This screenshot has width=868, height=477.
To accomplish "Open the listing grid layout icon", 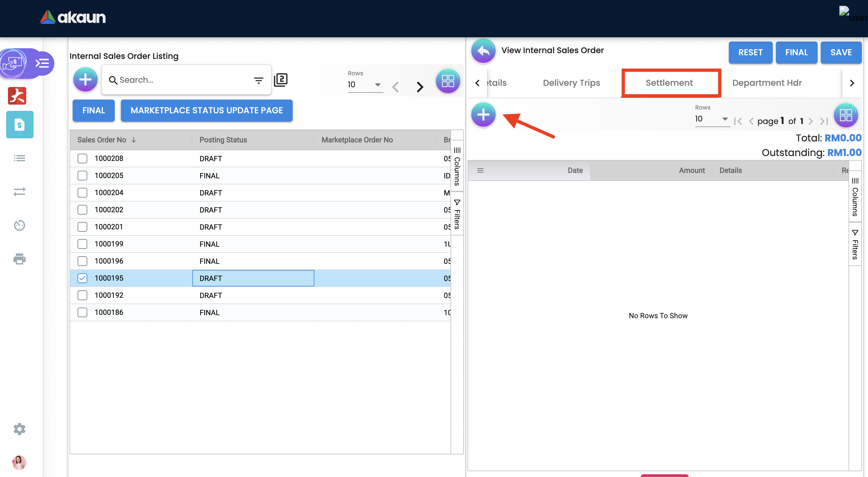I will tap(447, 81).
